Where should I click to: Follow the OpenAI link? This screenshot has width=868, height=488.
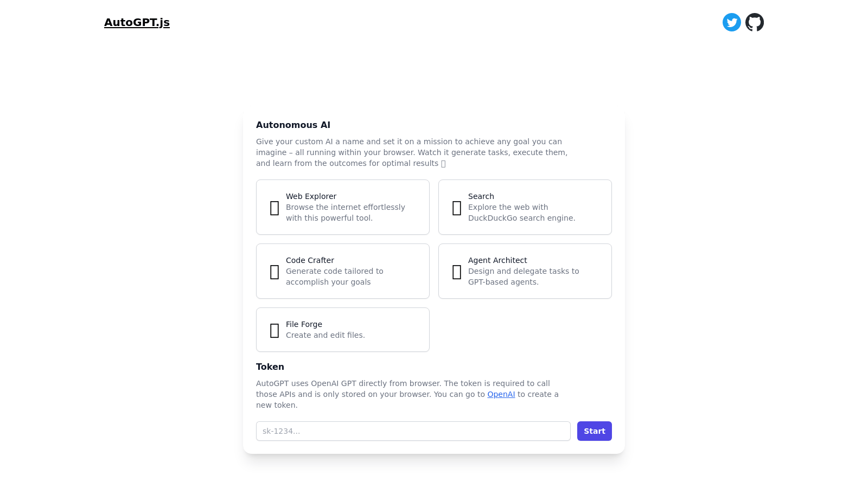(x=501, y=394)
